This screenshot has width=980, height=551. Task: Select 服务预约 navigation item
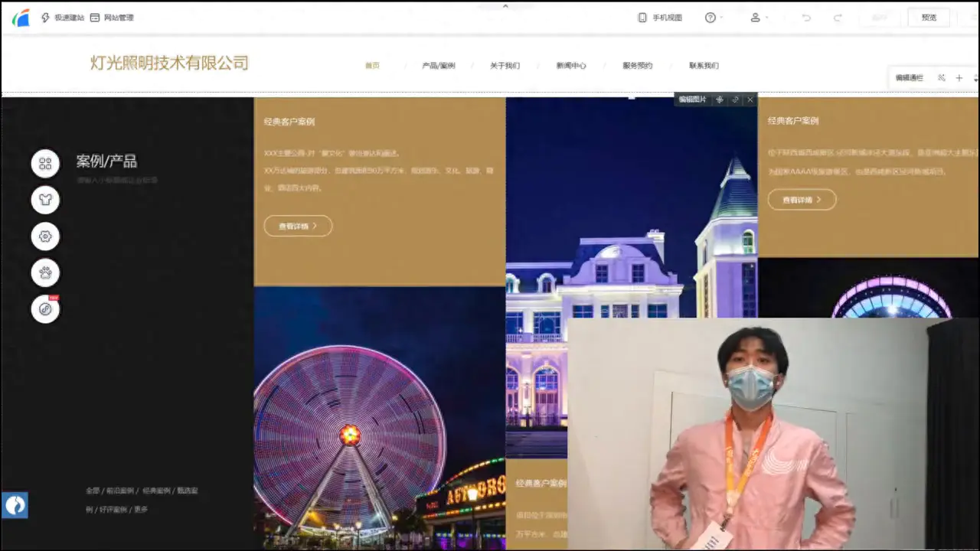click(638, 66)
